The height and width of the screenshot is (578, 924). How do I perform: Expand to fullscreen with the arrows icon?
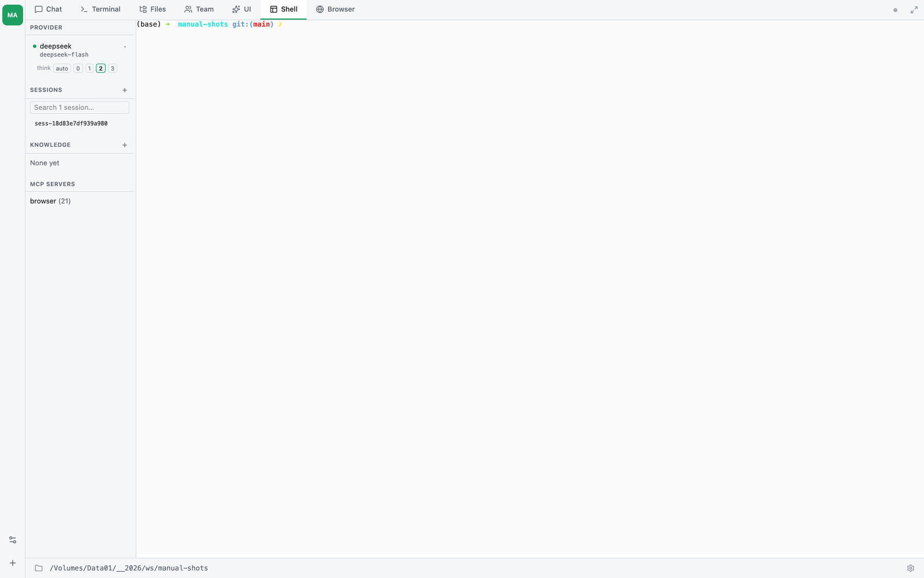(x=914, y=10)
